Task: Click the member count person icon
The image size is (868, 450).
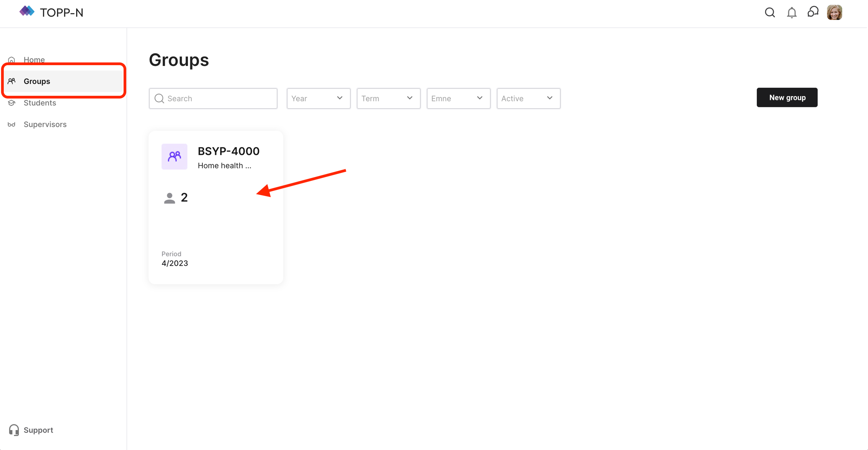Action: [170, 198]
